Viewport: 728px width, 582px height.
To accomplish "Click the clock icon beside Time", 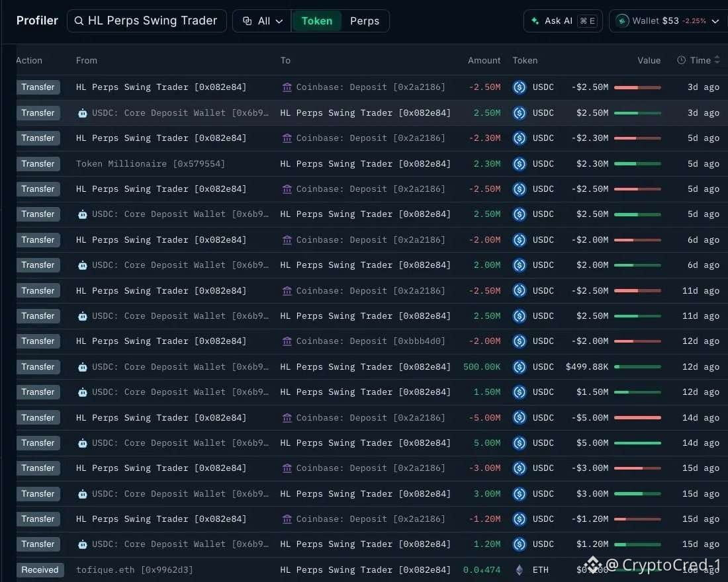I will coord(681,60).
